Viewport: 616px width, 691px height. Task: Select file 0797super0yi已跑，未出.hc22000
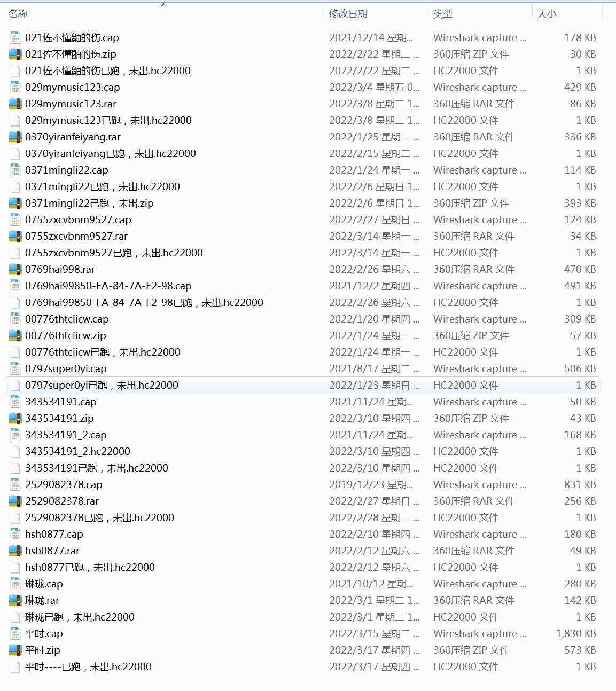click(x=302, y=385)
